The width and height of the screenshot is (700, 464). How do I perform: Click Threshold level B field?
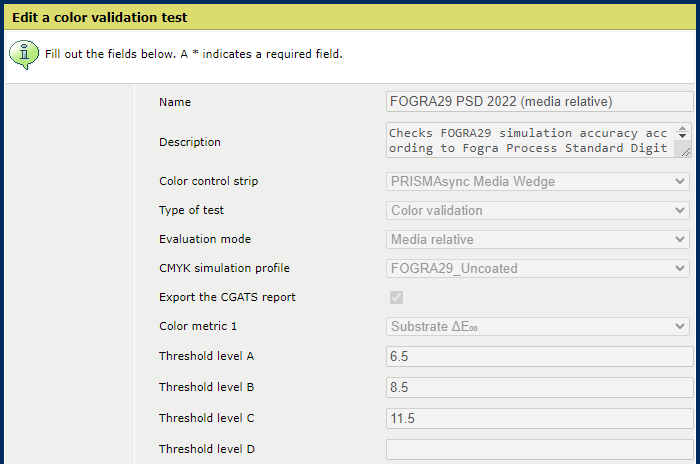[x=539, y=387]
